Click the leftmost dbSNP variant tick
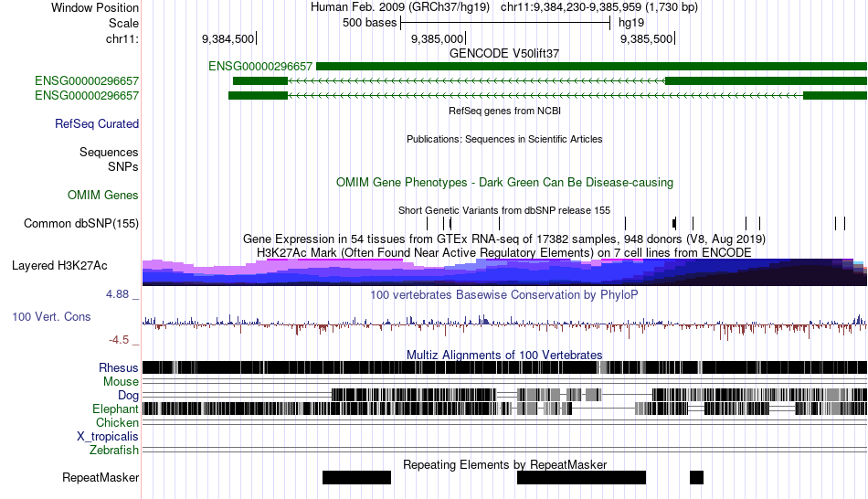Image resolution: width=868 pixels, height=499 pixels. pos(428,223)
